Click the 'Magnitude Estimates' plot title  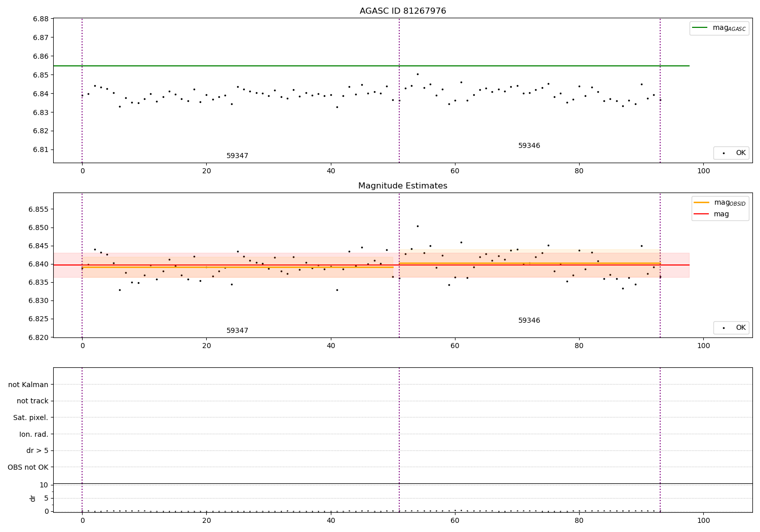coord(403,186)
